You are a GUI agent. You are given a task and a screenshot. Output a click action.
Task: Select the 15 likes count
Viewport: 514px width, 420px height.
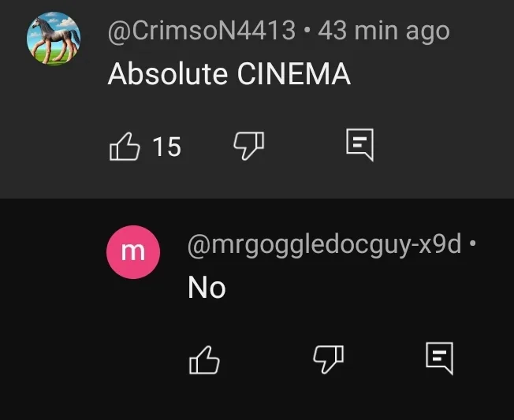coord(167,147)
